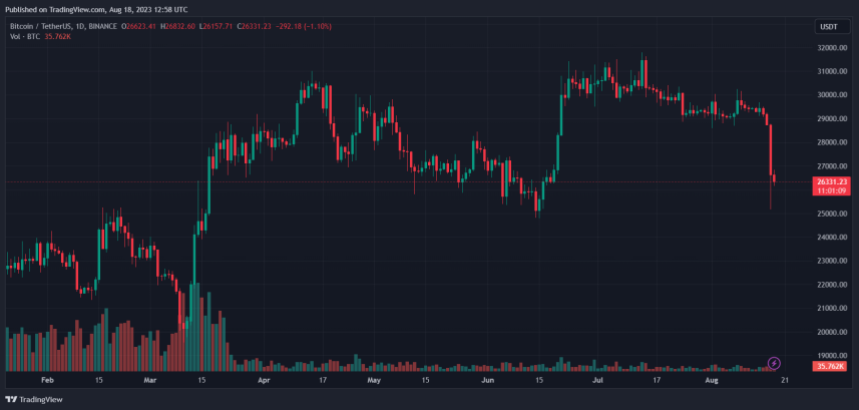Viewport: 859px width, 410px height.
Task: Click the Apr date on time axis
Action: click(265, 381)
